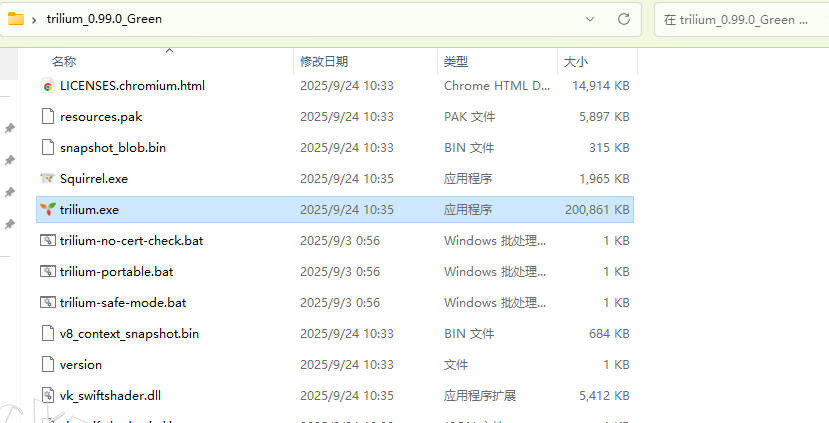Click the size value 14,914 KB
829x423 pixels.
[601, 86]
